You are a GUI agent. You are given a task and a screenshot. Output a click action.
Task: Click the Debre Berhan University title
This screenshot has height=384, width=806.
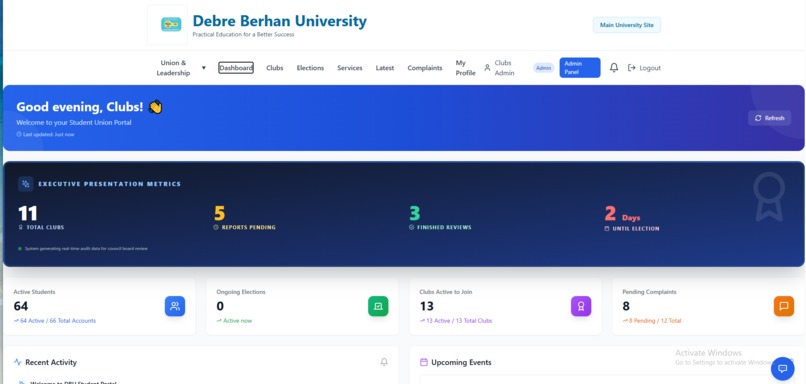pyautogui.click(x=280, y=21)
